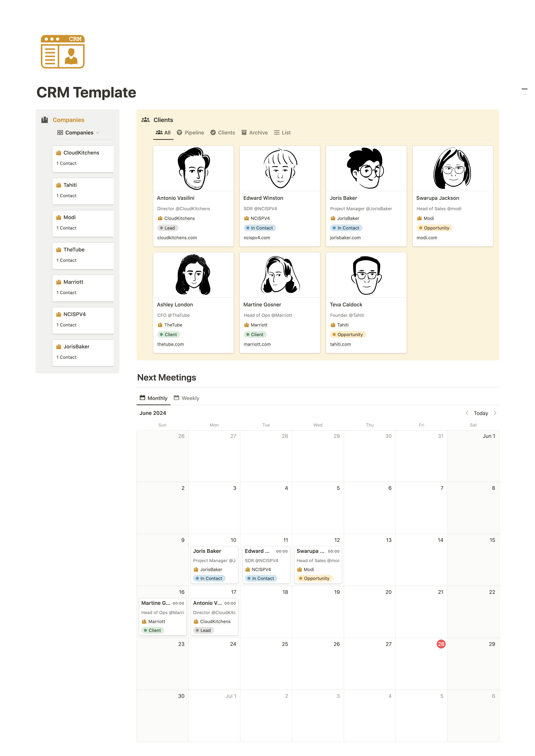The image size is (535, 756).
Task: Click the Today button on calendar
Action: click(481, 413)
